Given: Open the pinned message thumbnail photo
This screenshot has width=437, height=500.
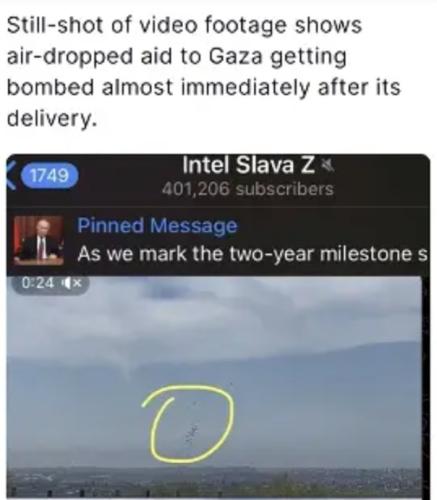Looking at the screenshot, I should coord(39,240).
